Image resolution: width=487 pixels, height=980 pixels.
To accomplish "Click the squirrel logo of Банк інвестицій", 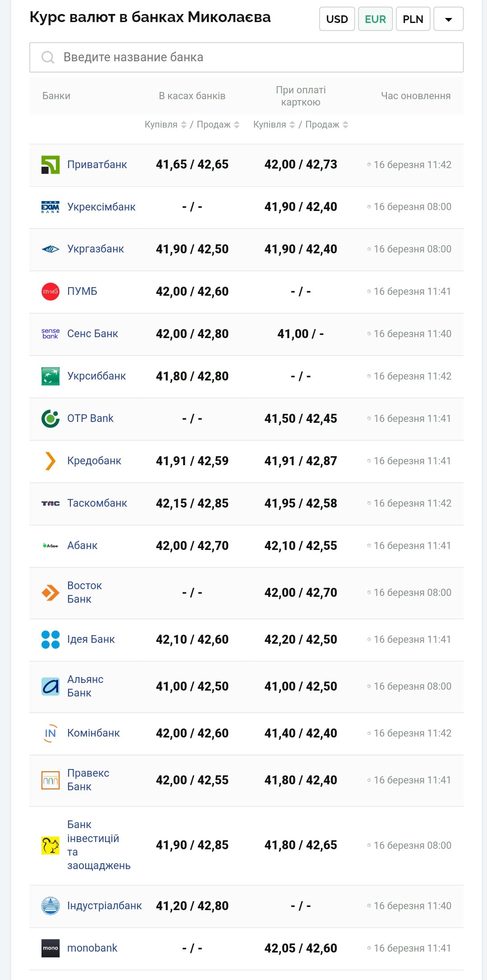I will coord(50,845).
